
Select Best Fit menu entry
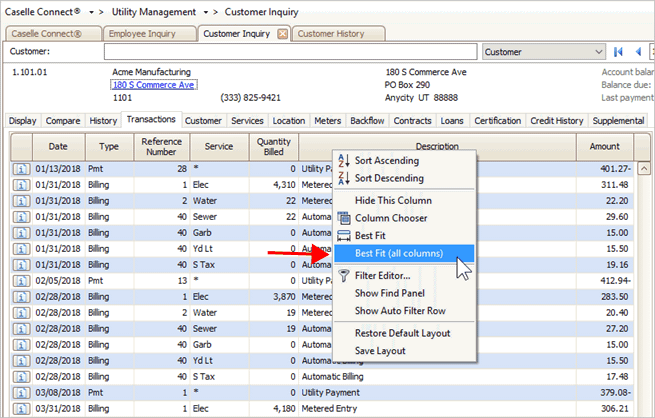pos(404,236)
